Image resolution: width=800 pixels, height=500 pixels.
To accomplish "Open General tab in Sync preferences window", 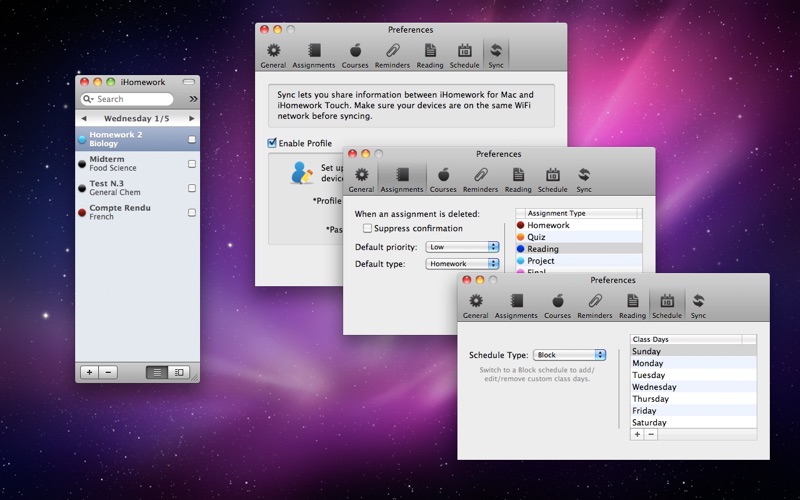I will coord(273,55).
